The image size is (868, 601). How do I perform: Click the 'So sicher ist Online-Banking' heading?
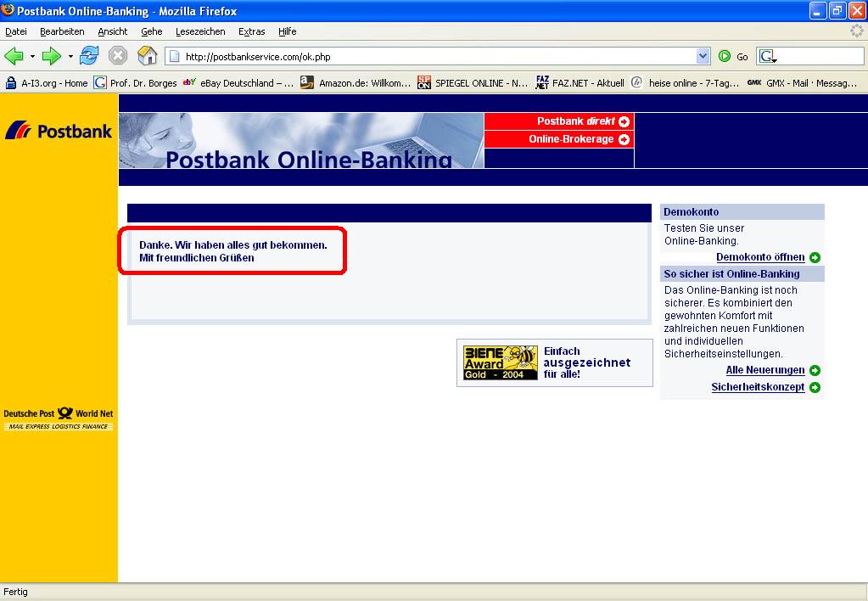pyautogui.click(x=732, y=273)
